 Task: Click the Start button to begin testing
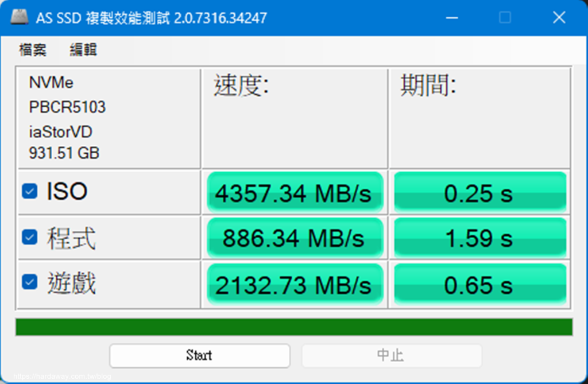click(x=199, y=356)
